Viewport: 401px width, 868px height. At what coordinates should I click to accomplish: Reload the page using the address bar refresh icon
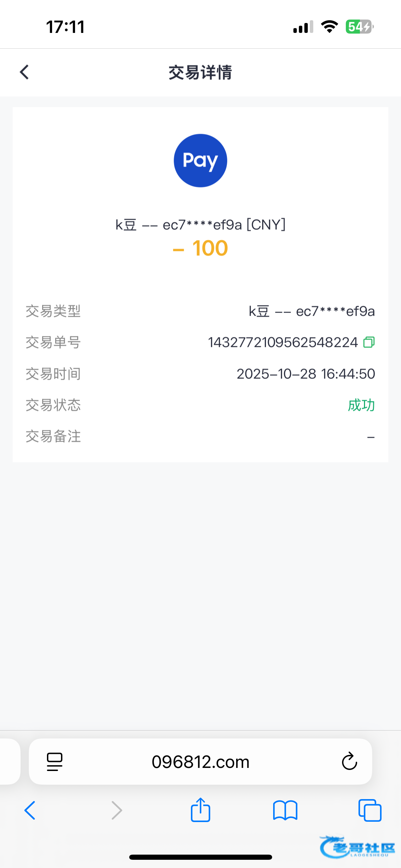349,761
